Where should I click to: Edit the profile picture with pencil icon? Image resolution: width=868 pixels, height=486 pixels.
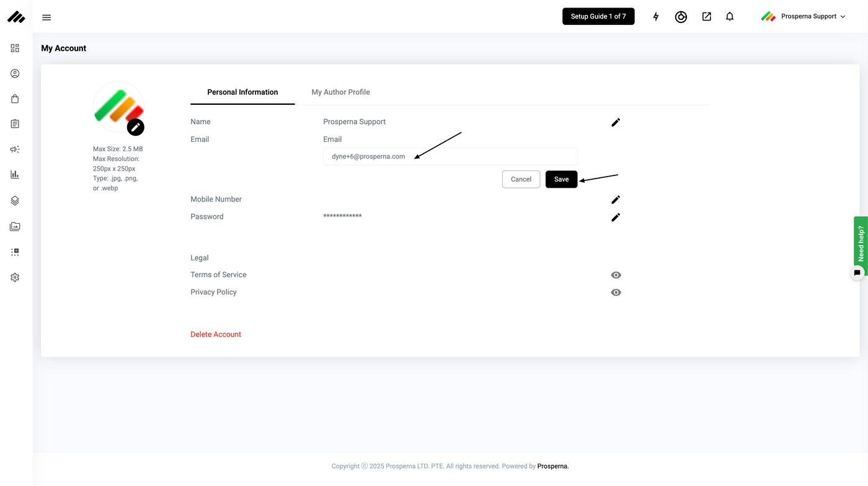tap(135, 127)
